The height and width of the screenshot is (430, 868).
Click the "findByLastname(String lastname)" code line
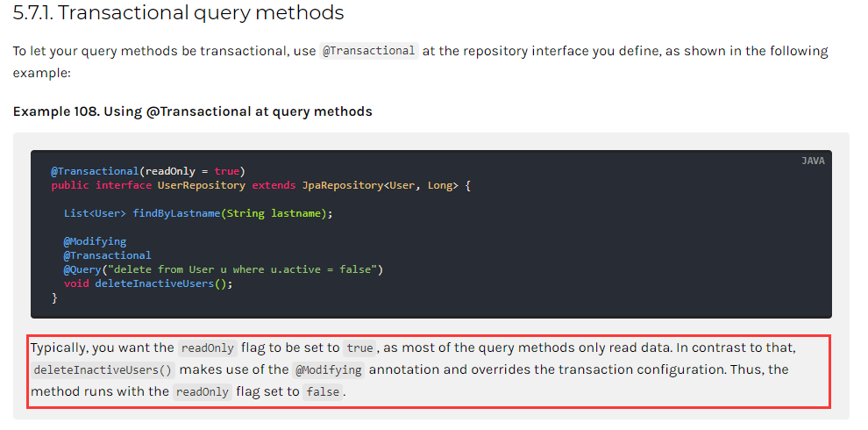199,213
